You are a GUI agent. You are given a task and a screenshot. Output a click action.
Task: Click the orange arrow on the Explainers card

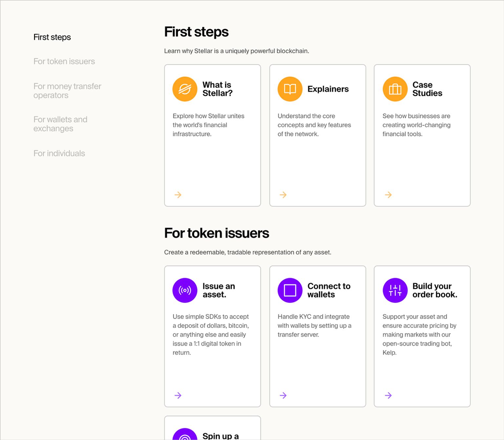click(283, 195)
